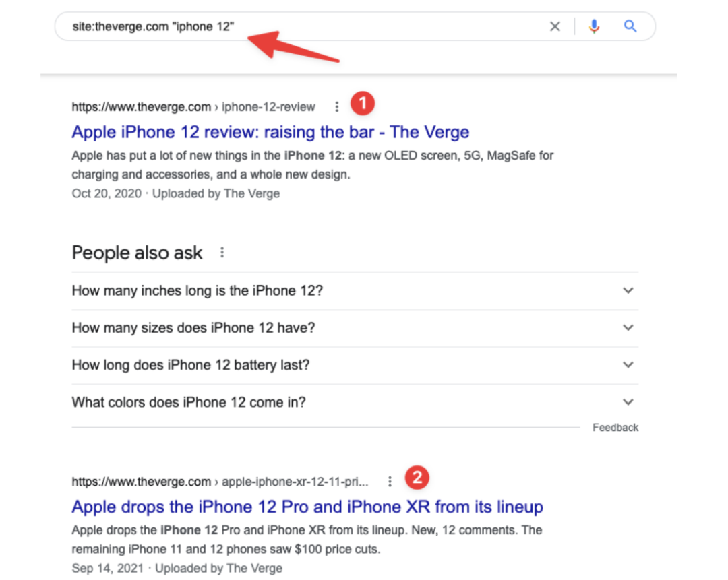Image resolution: width=728 pixels, height=580 pixels.
Task: Open "Apple drops the iPhone 12 Pro" result
Action: (307, 507)
